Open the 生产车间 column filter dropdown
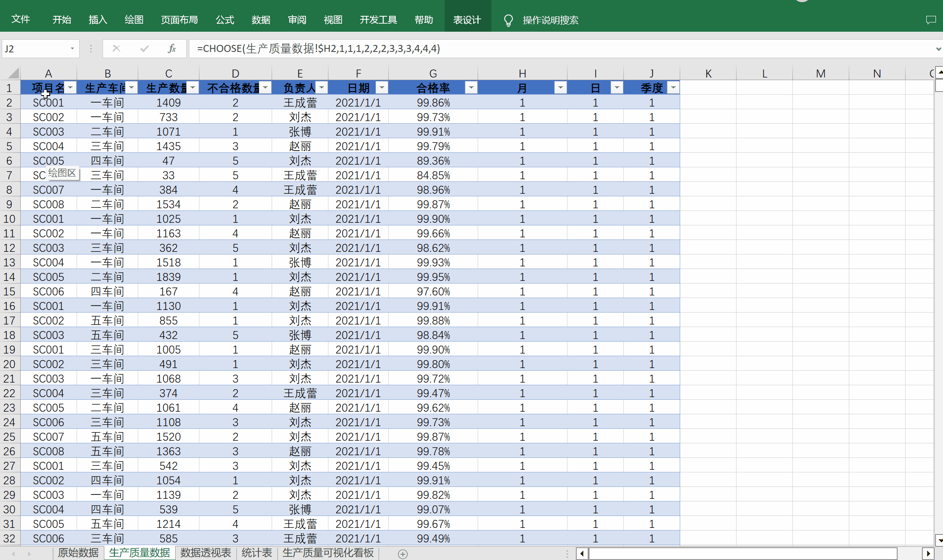This screenshot has height=560, width=943. point(131,88)
